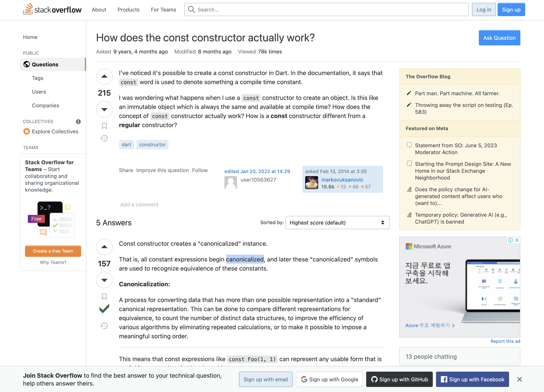Upvote the answer with 157 votes
The image size is (544, 392).
click(x=104, y=247)
